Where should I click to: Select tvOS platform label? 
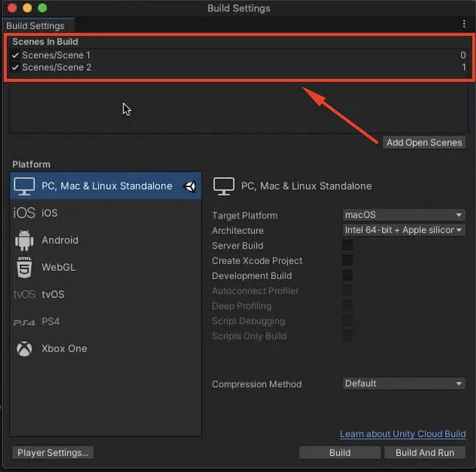pyautogui.click(x=53, y=294)
